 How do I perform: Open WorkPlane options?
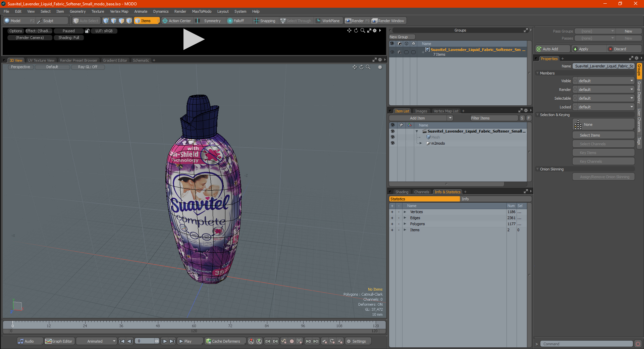coord(328,21)
